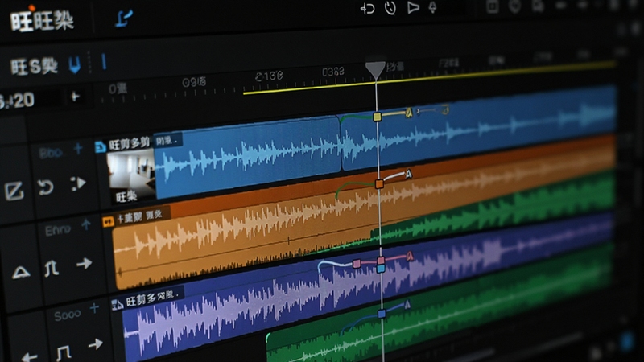The height and width of the screenshot is (362, 644).
Task: Click the clip icon before 旺剪多 purple title
Action: (x=117, y=305)
